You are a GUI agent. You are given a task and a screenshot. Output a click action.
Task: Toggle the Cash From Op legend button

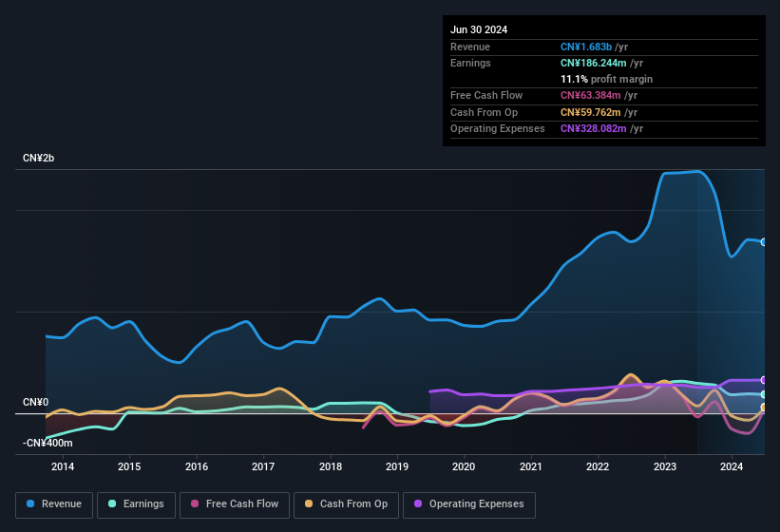click(346, 504)
